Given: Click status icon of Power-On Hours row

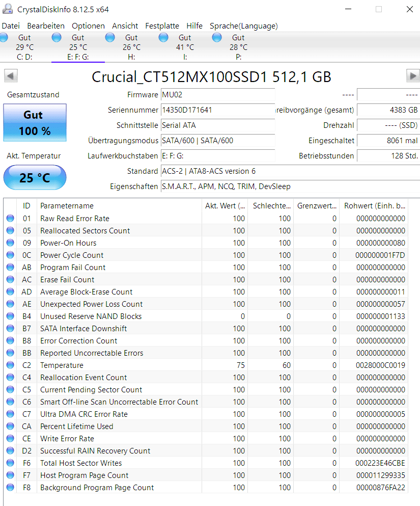Looking at the screenshot, I should [10, 243].
